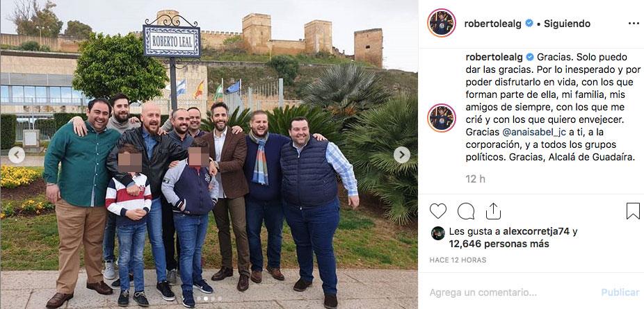The width and height of the screenshot is (644, 309).
Task: Like the post with the heart icon
Action: [438, 211]
